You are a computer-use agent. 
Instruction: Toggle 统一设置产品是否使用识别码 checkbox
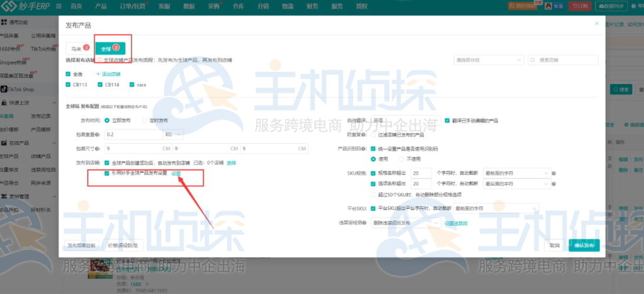[373, 148]
